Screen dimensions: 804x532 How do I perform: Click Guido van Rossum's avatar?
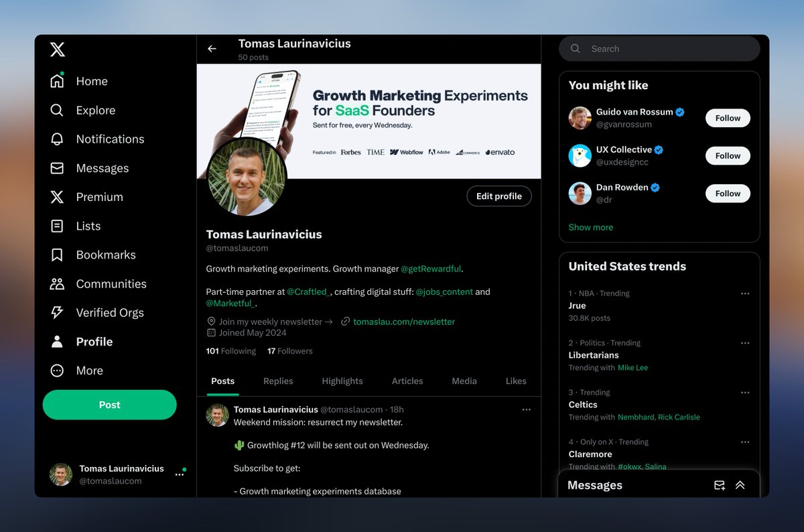click(580, 118)
